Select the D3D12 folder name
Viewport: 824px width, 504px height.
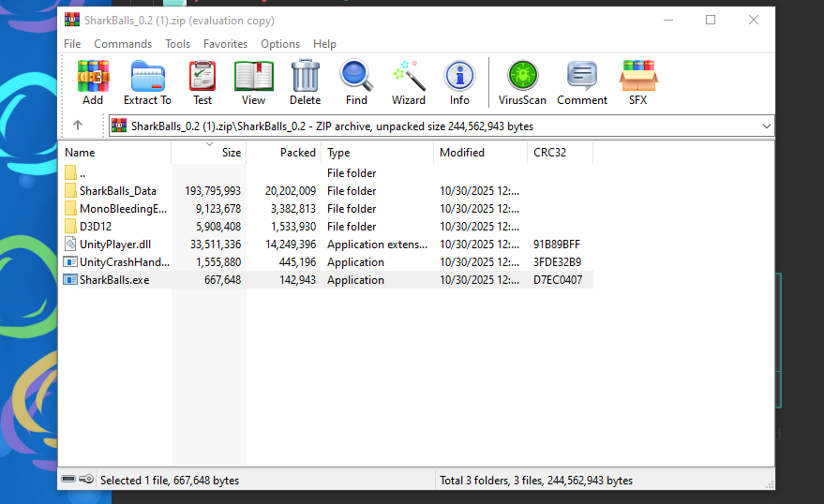[96, 227]
